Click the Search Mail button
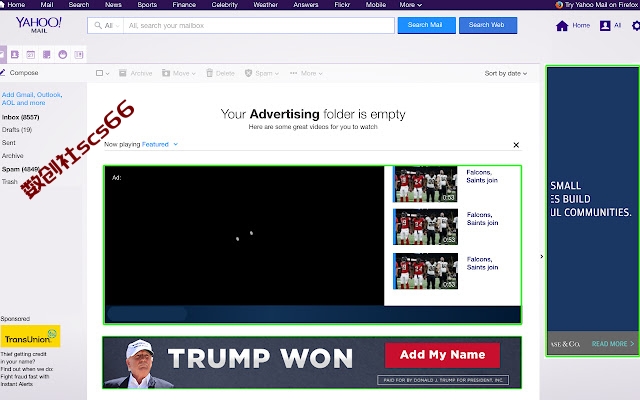The width and height of the screenshot is (640, 400). coord(427,25)
